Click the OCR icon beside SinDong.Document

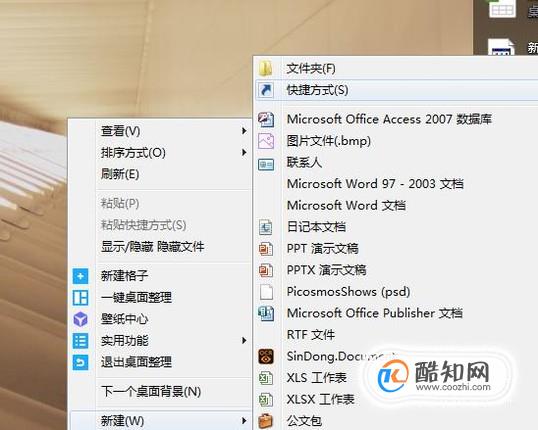(x=266, y=356)
